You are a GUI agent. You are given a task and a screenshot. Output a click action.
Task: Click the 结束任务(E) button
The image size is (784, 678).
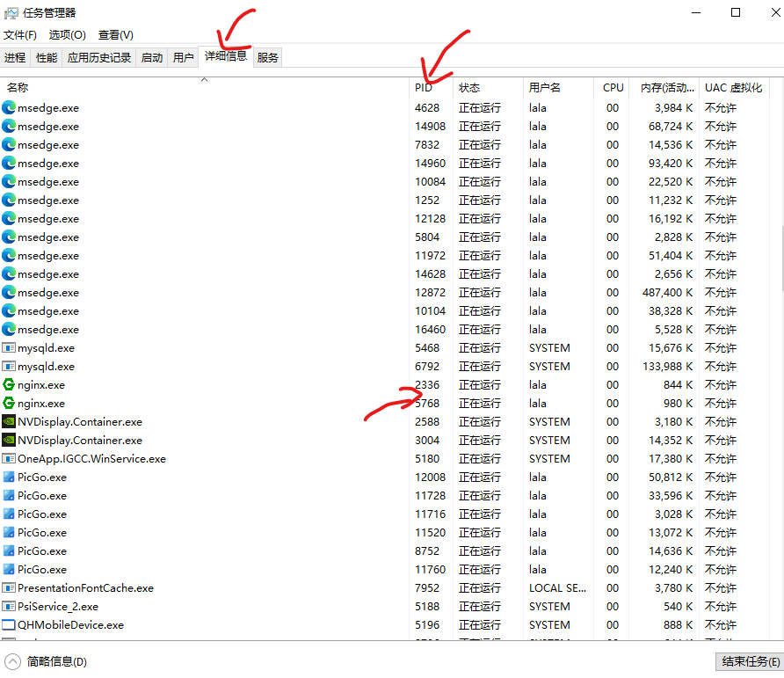point(751,661)
